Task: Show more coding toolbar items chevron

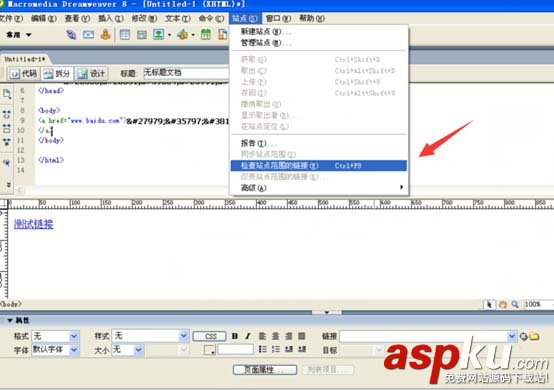Action: [8, 184]
